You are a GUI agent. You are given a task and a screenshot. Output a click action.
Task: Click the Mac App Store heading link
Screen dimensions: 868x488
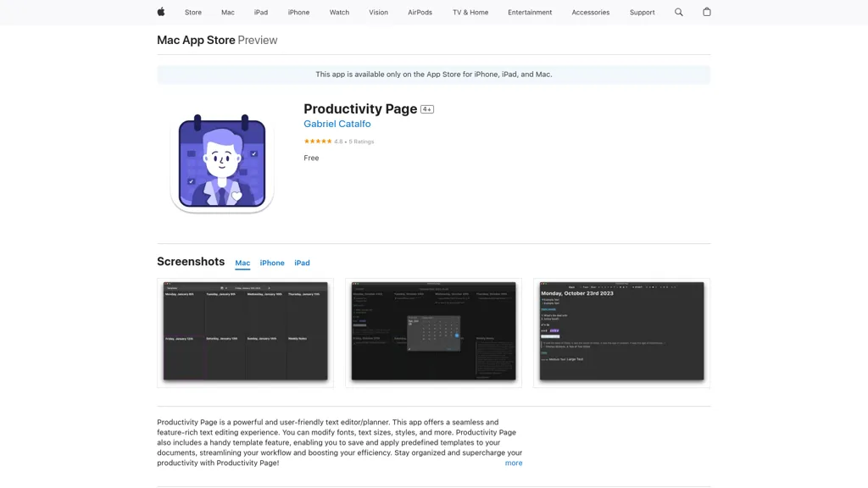click(x=196, y=40)
